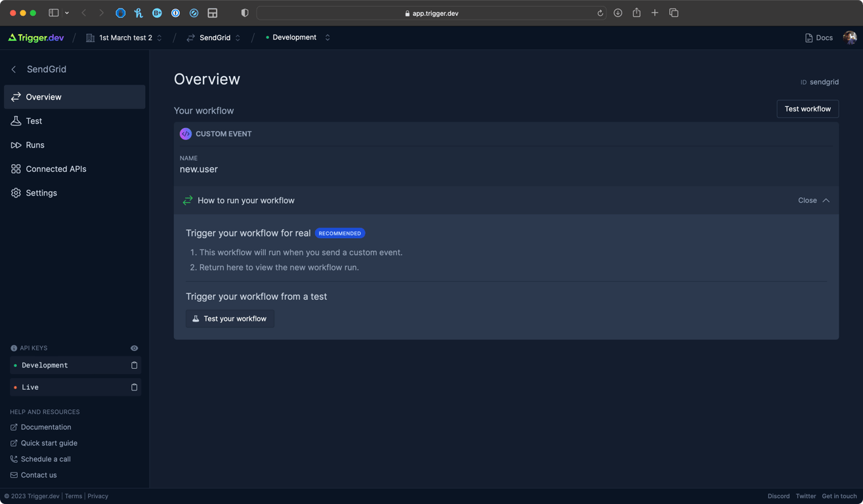This screenshot has height=504, width=863.
Task: Open the Overview sidebar item
Action: click(x=74, y=97)
